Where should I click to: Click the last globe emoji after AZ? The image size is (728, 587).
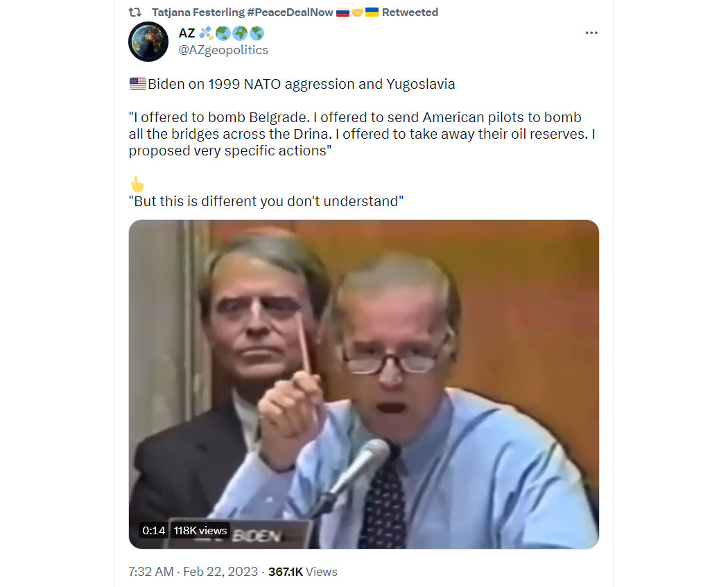point(257,33)
